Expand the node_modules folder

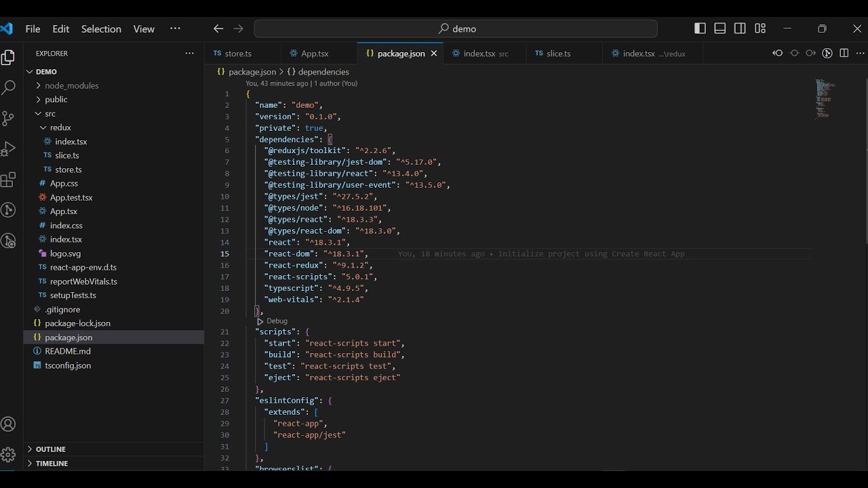(x=114, y=85)
